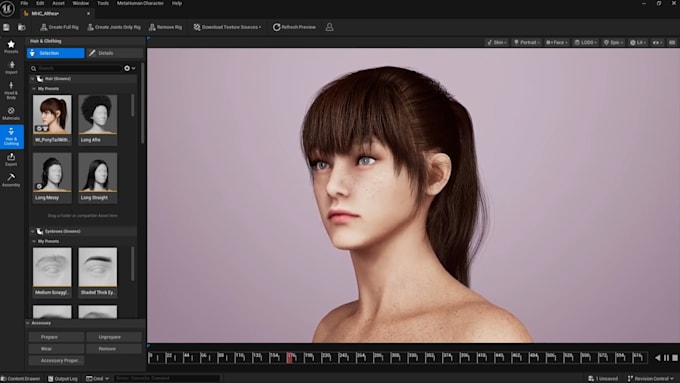Collapse Eyebrows My Presets group
Viewport: 680px width, 383px height.
34,241
